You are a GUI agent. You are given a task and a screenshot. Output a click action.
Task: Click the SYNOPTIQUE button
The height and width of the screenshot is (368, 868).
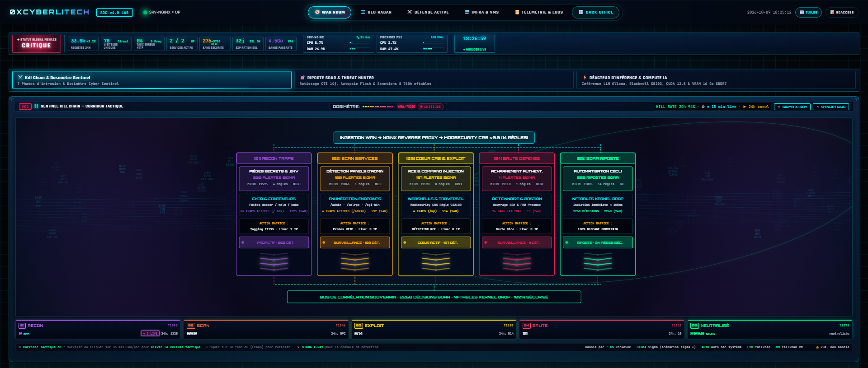pyautogui.click(x=831, y=107)
